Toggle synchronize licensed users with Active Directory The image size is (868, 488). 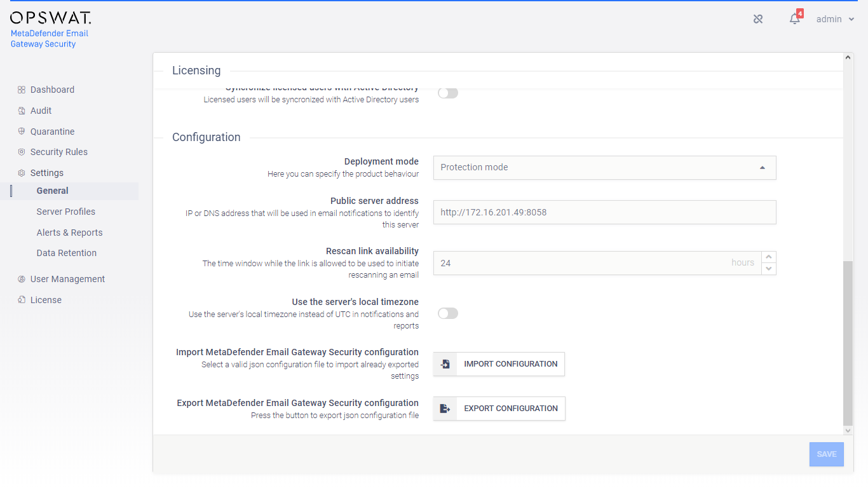tap(448, 93)
